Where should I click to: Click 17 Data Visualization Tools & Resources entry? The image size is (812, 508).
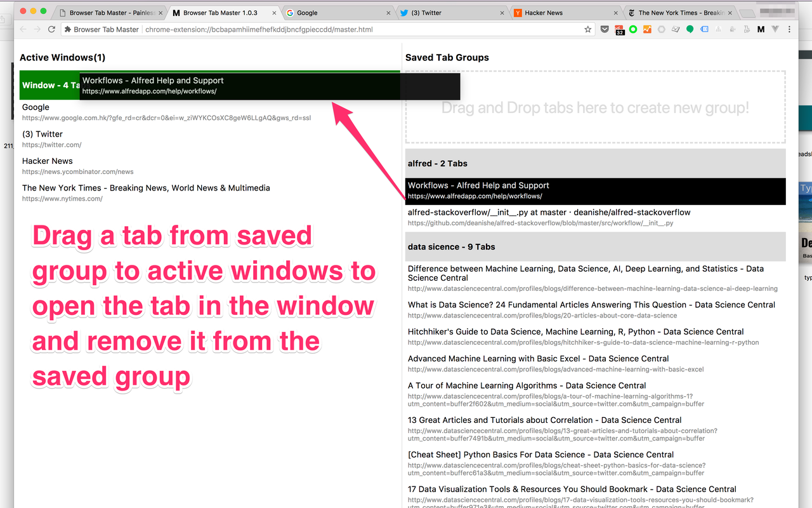coord(595,495)
